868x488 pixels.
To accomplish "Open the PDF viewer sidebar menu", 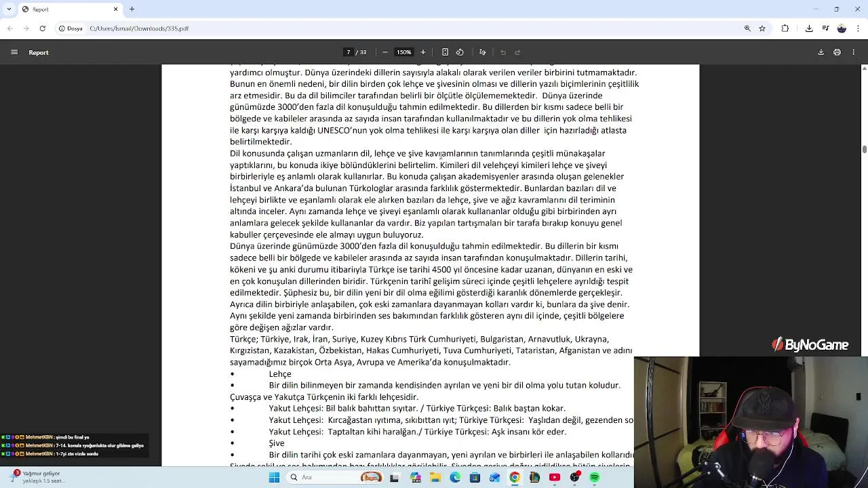I will pos(14,52).
